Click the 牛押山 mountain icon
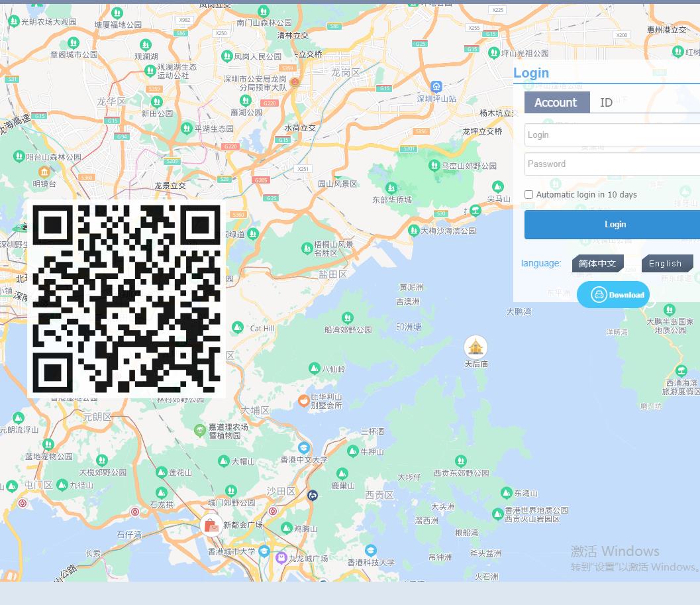The height and width of the screenshot is (605, 700). tap(353, 451)
